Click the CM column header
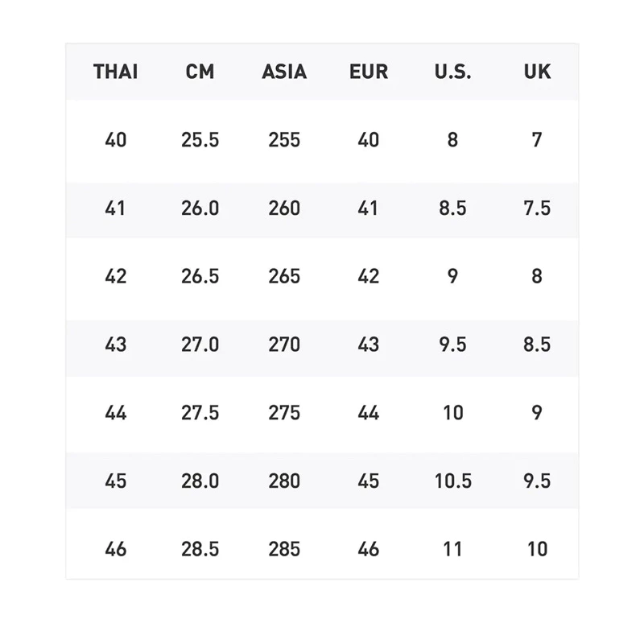The height and width of the screenshot is (644, 644). (200, 72)
